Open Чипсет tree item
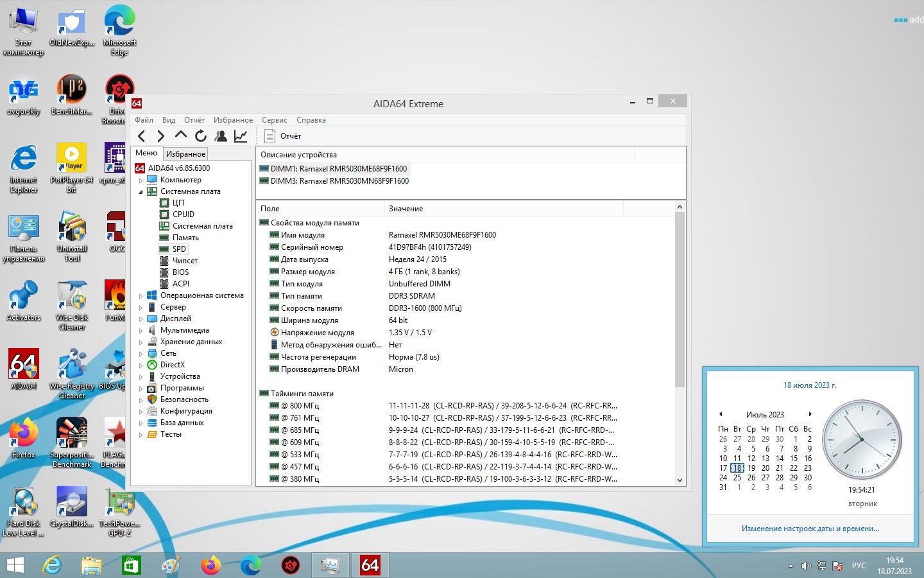 point(185,261)
